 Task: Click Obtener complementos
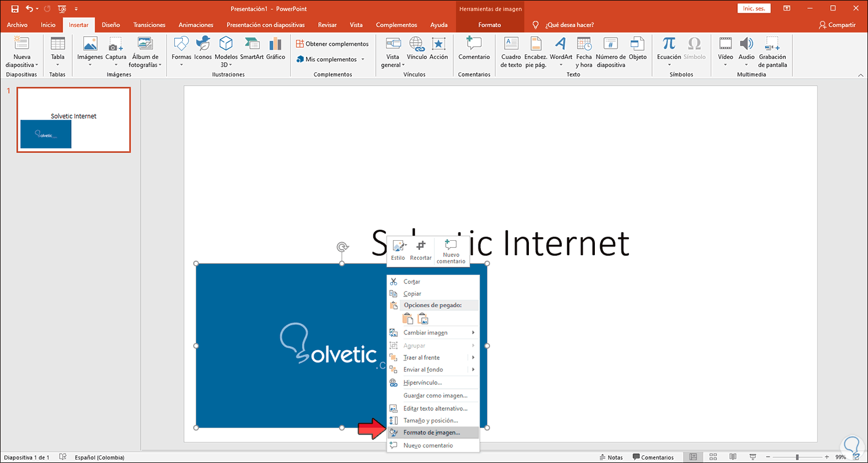(x=332, y=44)
